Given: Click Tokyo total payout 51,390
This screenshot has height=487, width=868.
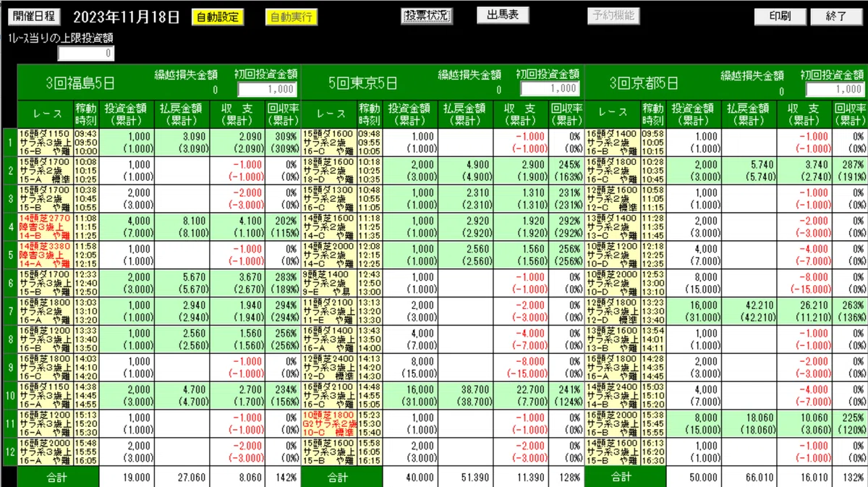Looking at the screenshot, I should (x=476, y=478).
